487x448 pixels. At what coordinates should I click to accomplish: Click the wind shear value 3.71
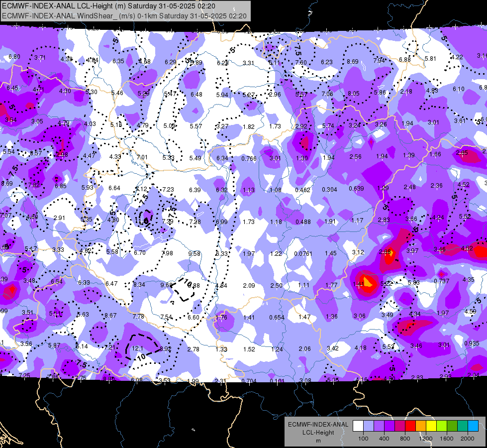40,58
